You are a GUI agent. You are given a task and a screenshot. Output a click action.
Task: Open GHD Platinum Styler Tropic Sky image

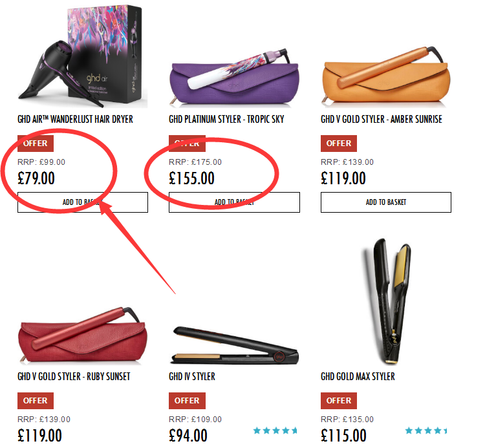click(x=234, y=77)
